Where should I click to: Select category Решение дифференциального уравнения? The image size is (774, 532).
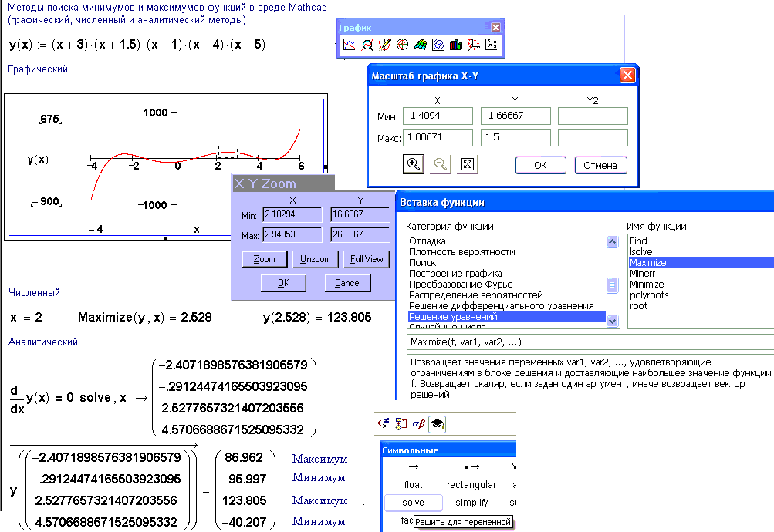(x=506, y=306)
